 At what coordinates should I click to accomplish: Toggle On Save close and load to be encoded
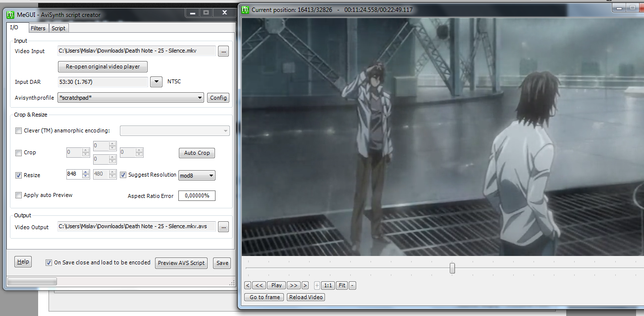49,263
